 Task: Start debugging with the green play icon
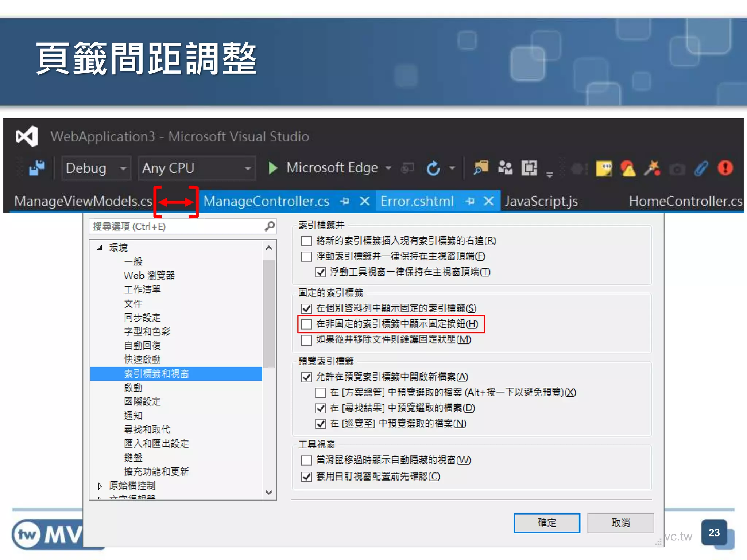point(273,168)
